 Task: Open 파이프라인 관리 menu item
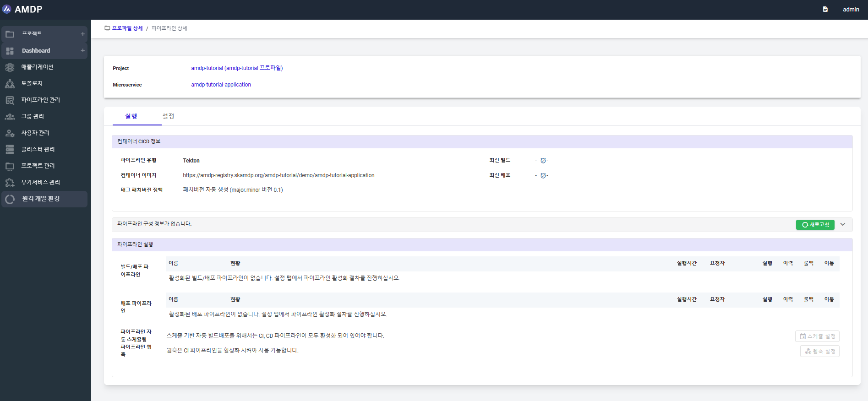pos(40,100)
